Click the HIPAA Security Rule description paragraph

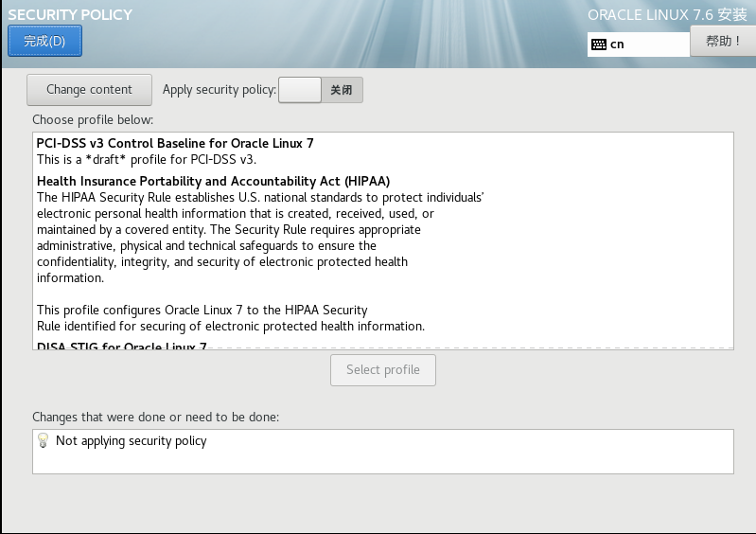coord(260,238)
